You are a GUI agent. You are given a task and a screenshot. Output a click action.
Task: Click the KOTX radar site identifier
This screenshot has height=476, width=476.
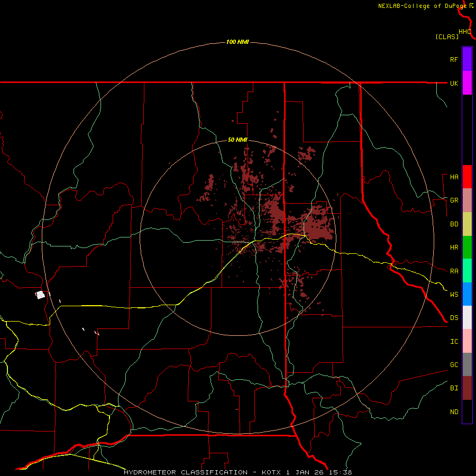point(272,472)
